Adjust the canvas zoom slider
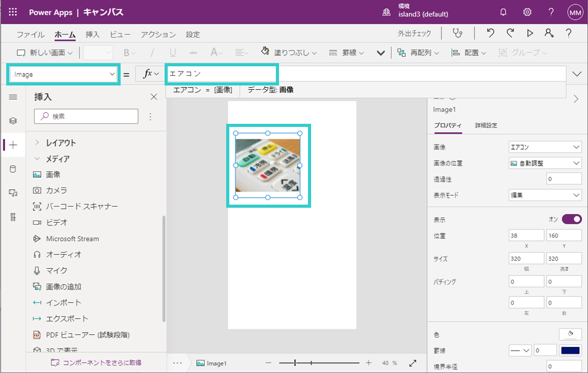 pyautogui.click(x=319, y=363)
